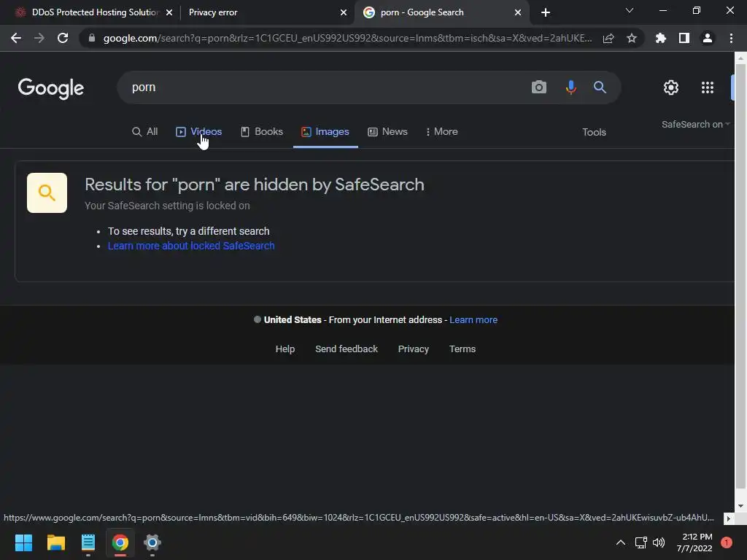Open the red notification badge

[727, 542]
